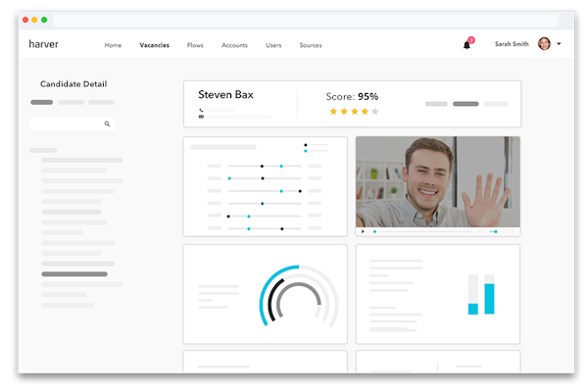Click the blue bar chart
The height and width of the screenshot is (392, 588).
tap(481, 294)
